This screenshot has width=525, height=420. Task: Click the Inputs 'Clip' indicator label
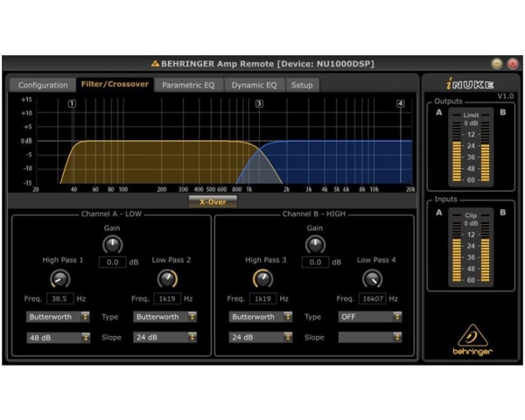pyautogui.click(x=471, y=215)
